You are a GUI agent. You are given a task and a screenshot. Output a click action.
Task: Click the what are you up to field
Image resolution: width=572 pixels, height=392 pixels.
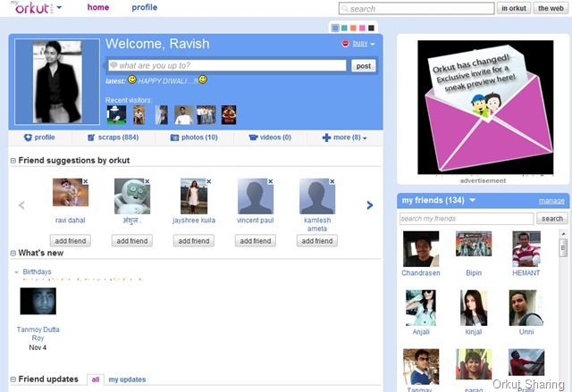(227, 65)
